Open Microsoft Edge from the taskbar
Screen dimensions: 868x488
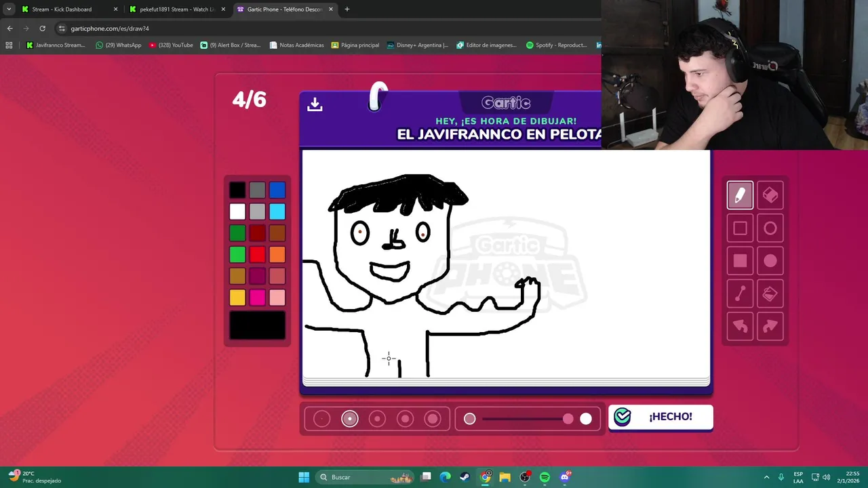coord(445,477)
